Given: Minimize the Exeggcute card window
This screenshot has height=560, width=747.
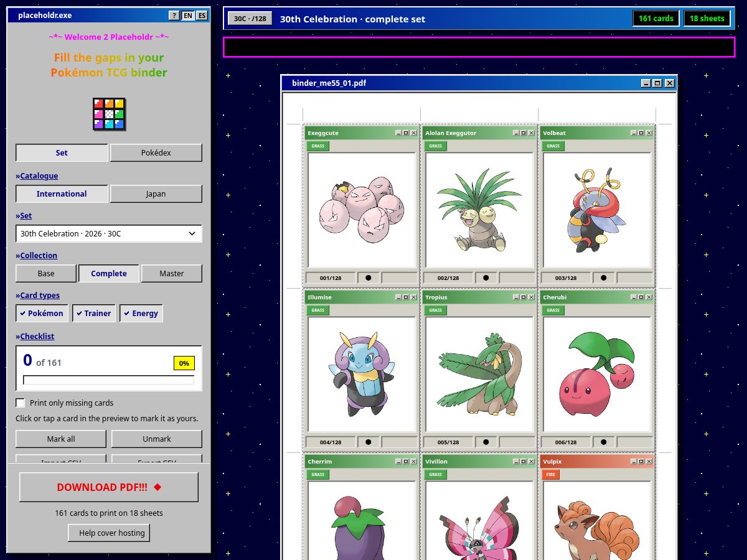Looking at the screenshot, I should 398,133.
